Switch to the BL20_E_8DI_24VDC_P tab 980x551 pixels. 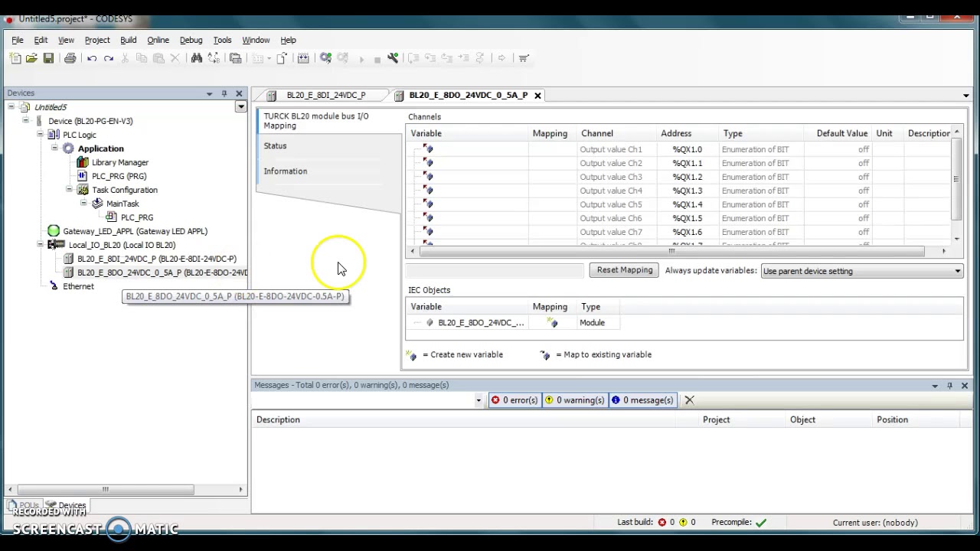(x=325, y=95)
